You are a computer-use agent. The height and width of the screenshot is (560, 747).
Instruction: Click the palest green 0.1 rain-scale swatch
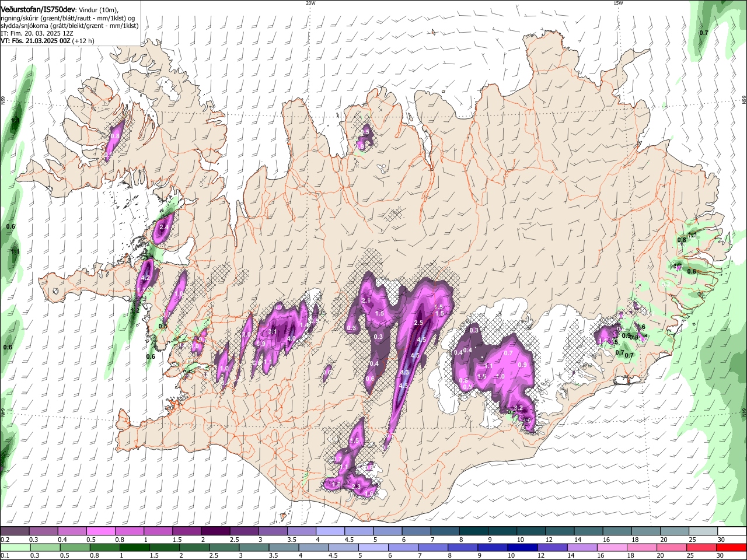tap(16, 547)
